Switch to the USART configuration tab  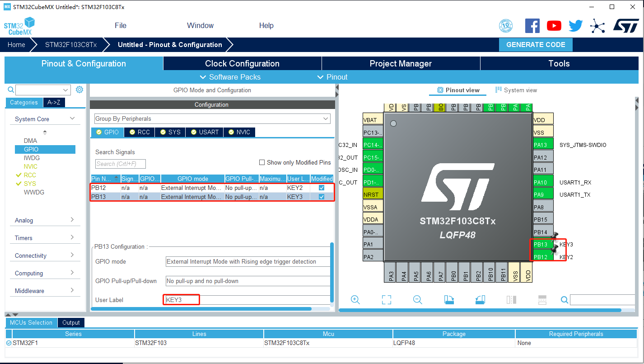pyautogui.click(x=204, y=132)
